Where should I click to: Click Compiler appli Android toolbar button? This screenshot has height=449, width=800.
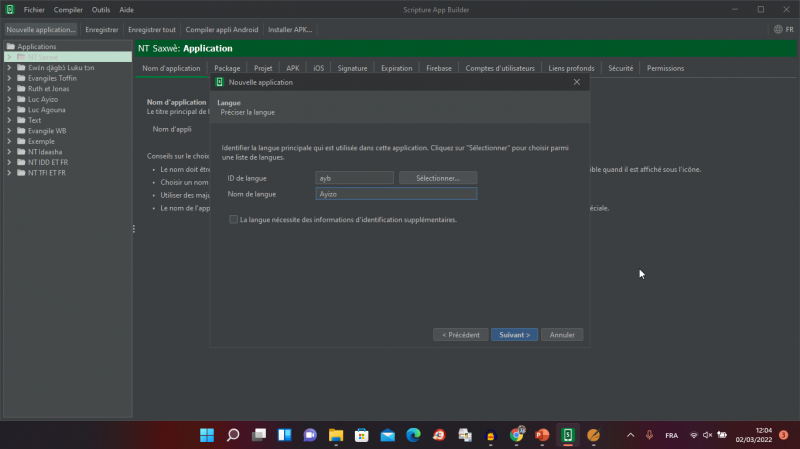(x=222, y=30)
